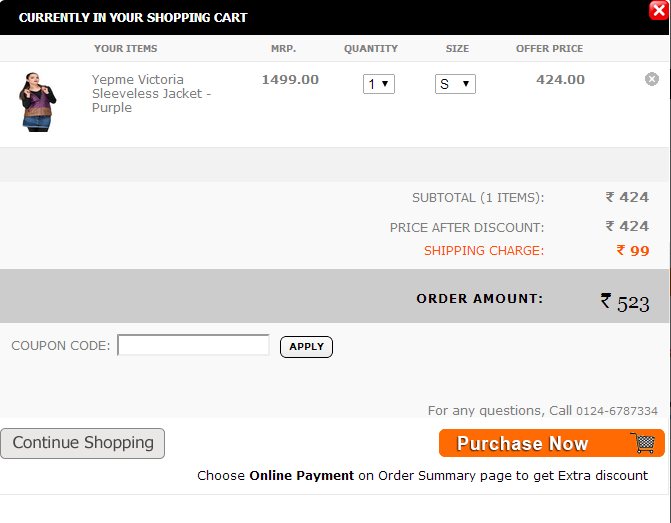Click the ORDER AMOUNT total of 523
671x523 pixels.
(x=625, y=303)
